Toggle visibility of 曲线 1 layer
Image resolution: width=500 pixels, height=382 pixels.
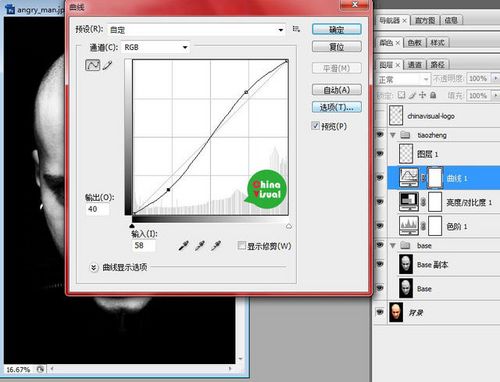[x=380, y=177]
